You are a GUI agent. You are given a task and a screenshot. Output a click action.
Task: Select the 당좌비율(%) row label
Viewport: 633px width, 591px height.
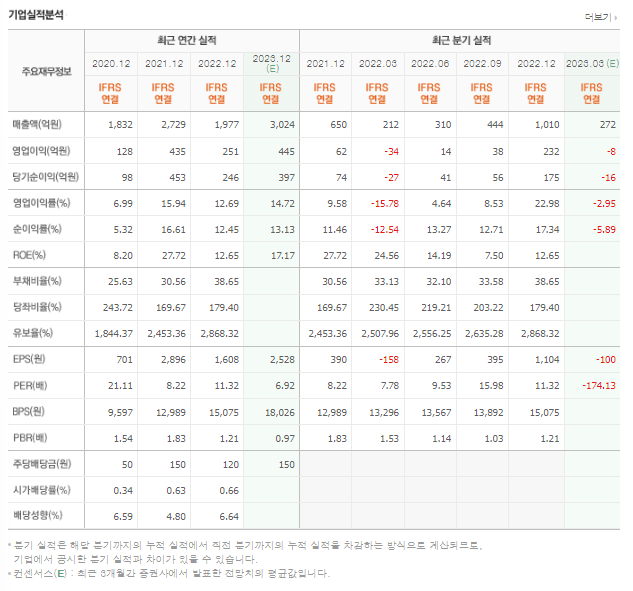pyautogui.click(x=37, y=307)
